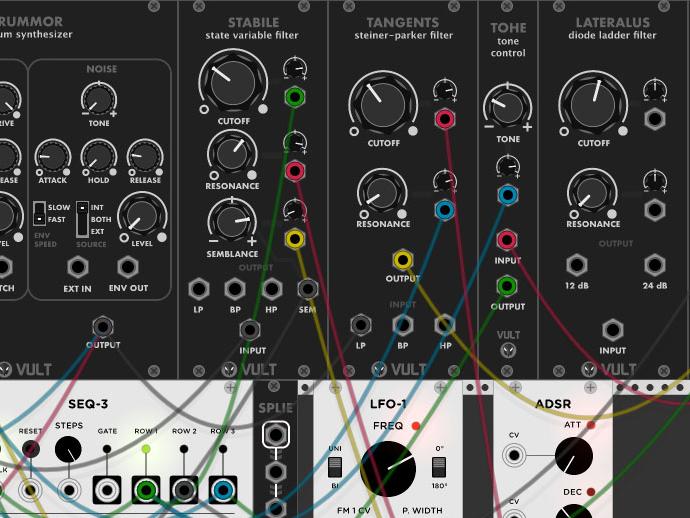Click the Noise HOLD knob

coord(99,157)
